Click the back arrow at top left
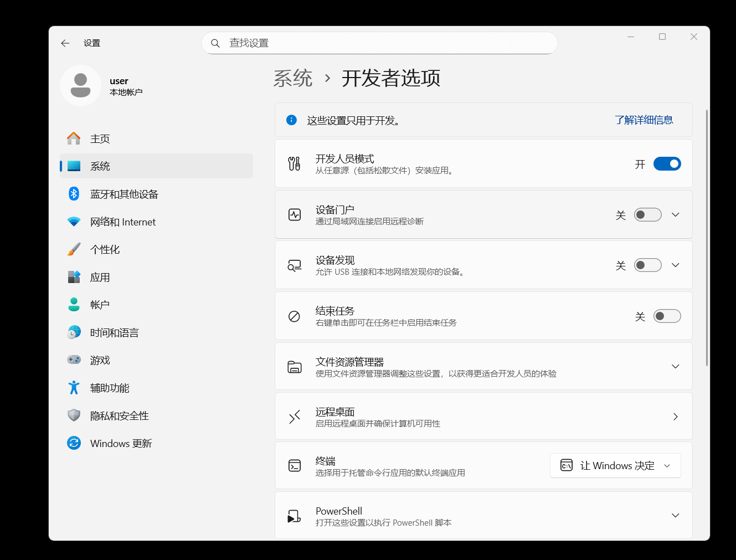The image size is (736, 560). point(65,43)
